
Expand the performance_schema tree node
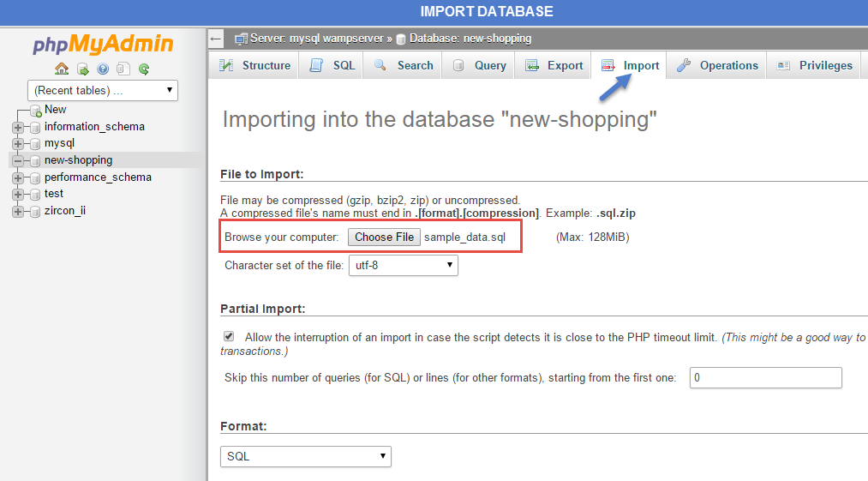pyautogui.click(x=18, y=177)
